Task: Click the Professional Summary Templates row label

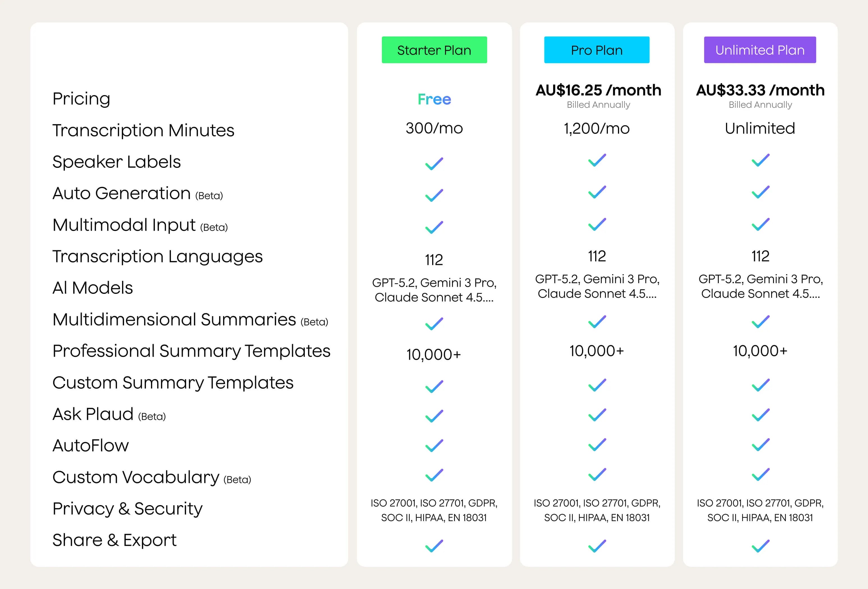Action: pos(191,351)
